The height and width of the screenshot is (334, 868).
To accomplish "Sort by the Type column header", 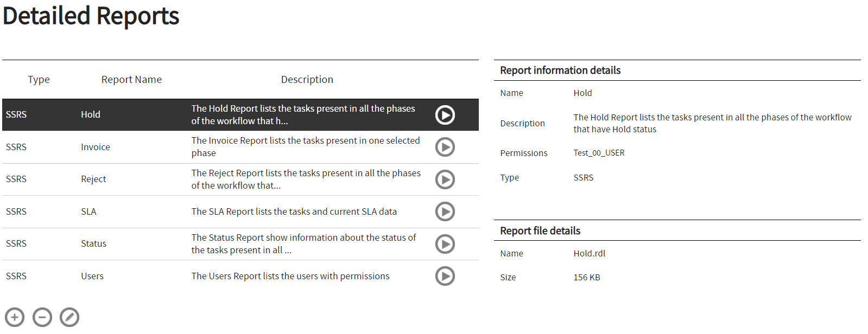I will click(39, 79).
